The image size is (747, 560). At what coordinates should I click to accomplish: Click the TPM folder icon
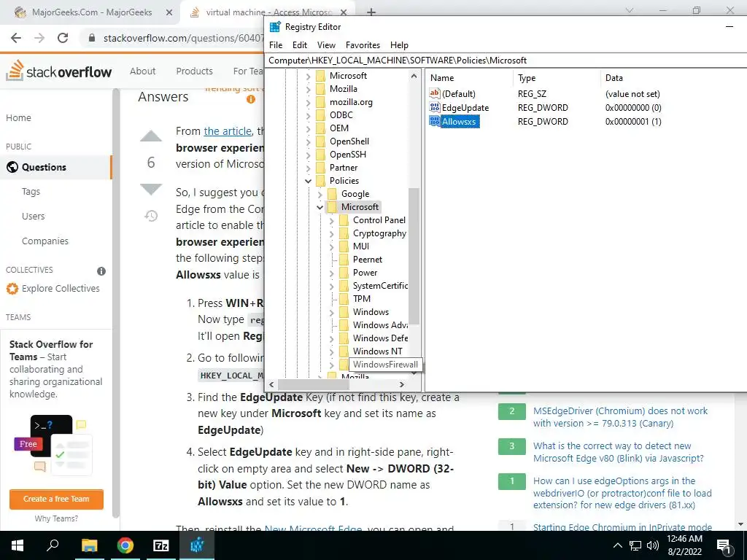coord(344,298)
